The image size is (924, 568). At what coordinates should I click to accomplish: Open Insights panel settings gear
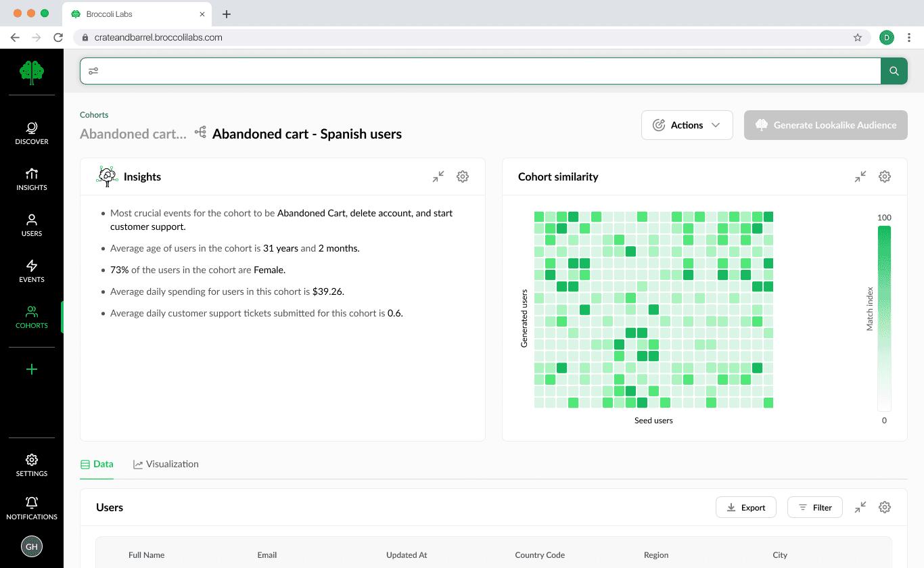pyautogui.click(x=463, y=176)
